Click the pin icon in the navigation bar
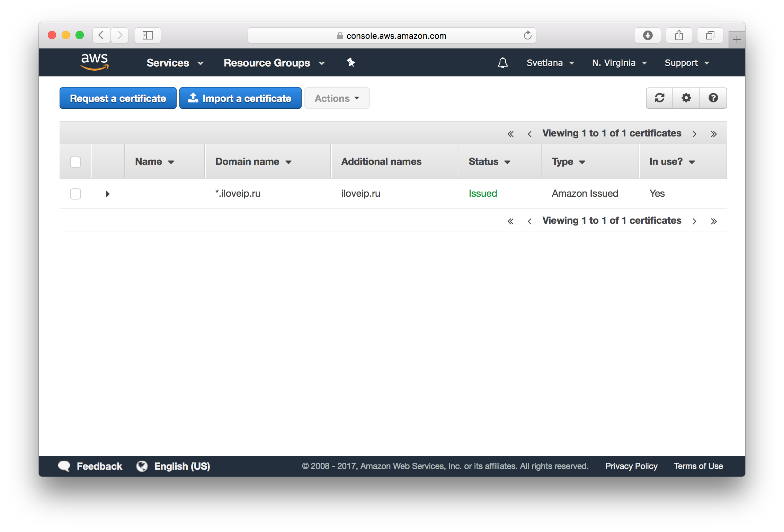The width and height of the screenshot is (784, 532). click(351, 63)
